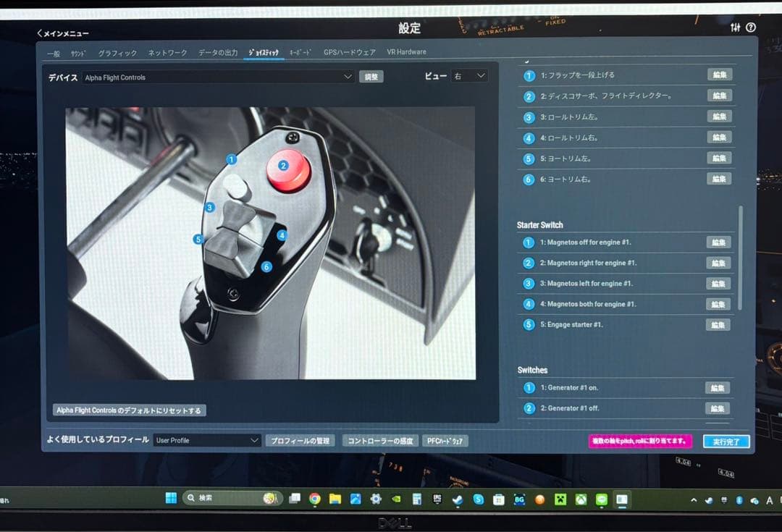This screenshot has height=532, width=782.
Task: Go back to メインメニュー
Action: (63, 33)
